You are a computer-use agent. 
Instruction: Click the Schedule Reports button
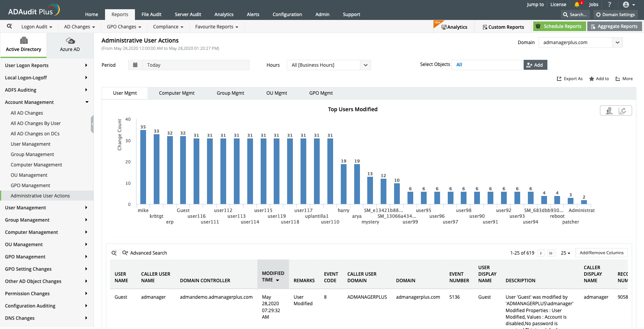click(x=559, y=26)
